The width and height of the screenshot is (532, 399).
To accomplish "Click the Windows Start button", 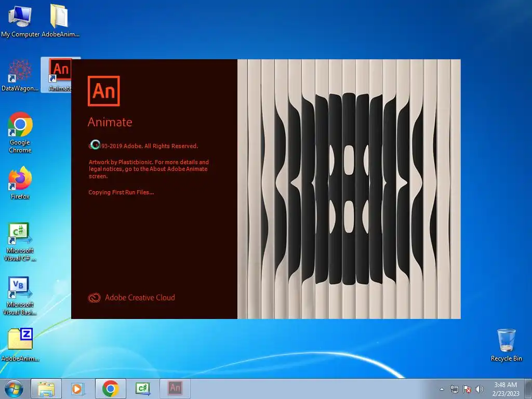I will (14, 389).
